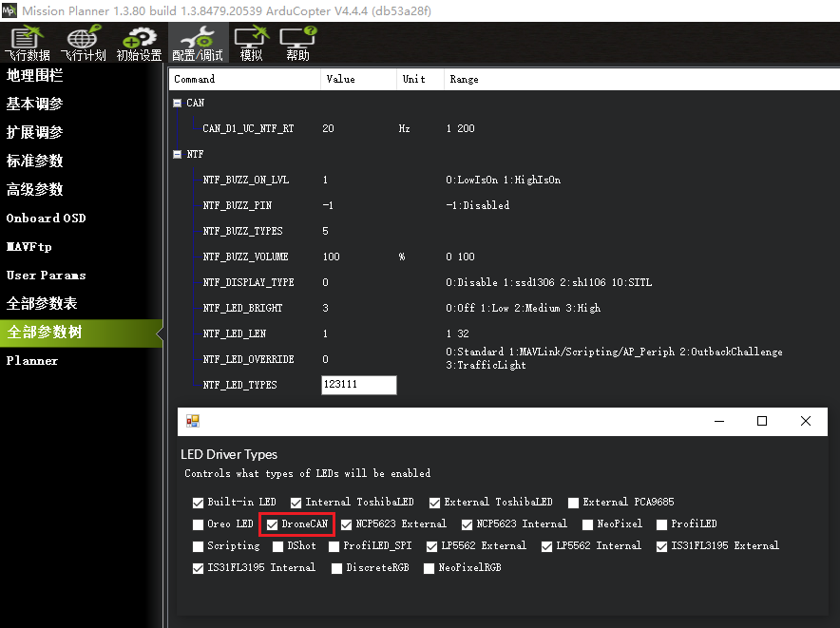Minimize the LED Driver Types dialog

[719, 421]
